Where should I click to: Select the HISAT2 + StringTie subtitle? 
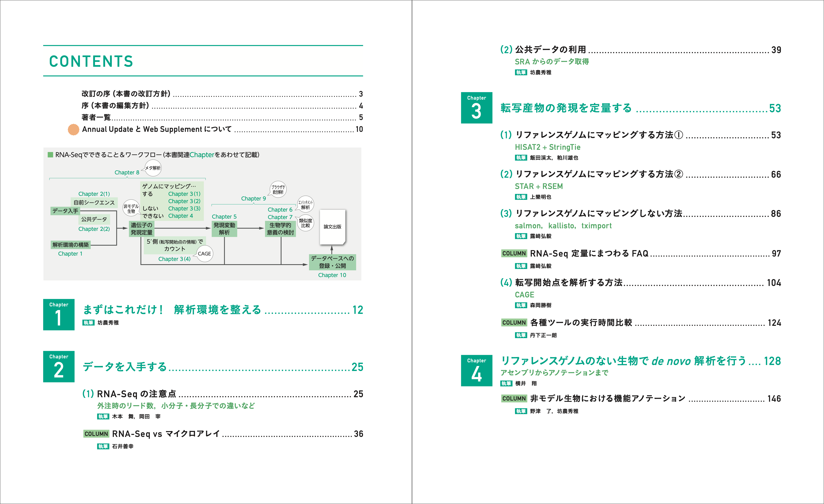click(547, 147)
